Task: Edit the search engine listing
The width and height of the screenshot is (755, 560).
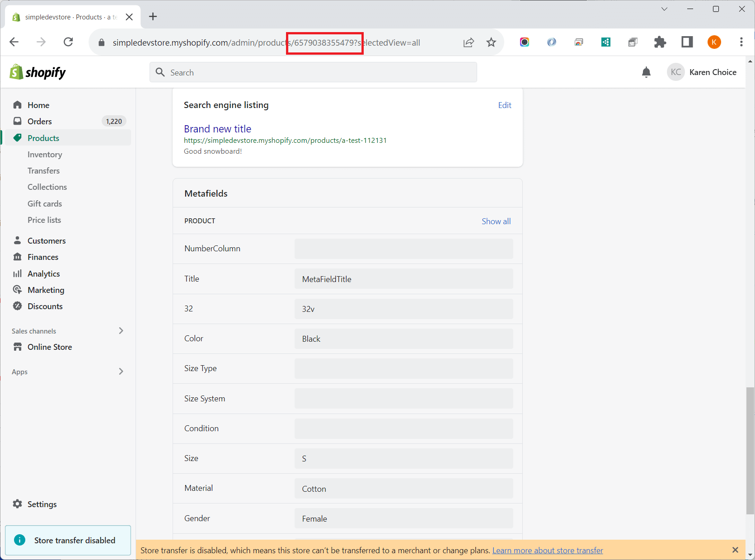Action: [x=505, y=105]
